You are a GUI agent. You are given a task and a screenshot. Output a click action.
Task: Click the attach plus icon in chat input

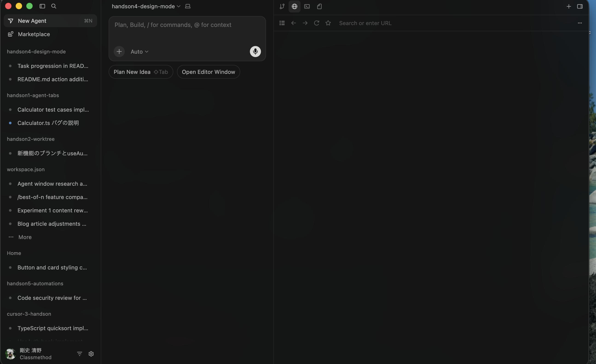point(119,51)
